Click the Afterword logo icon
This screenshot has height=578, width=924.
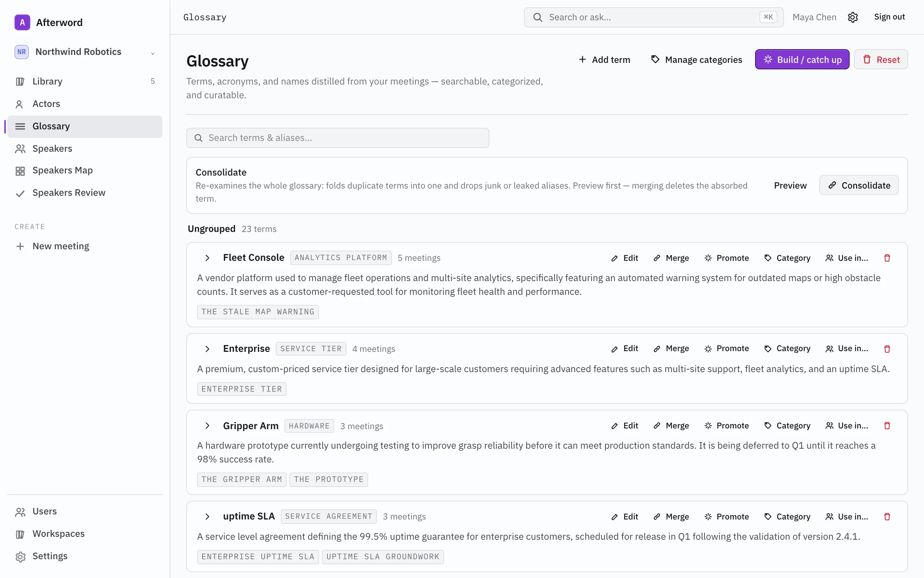pyautogui.click(x=22, y=22)
